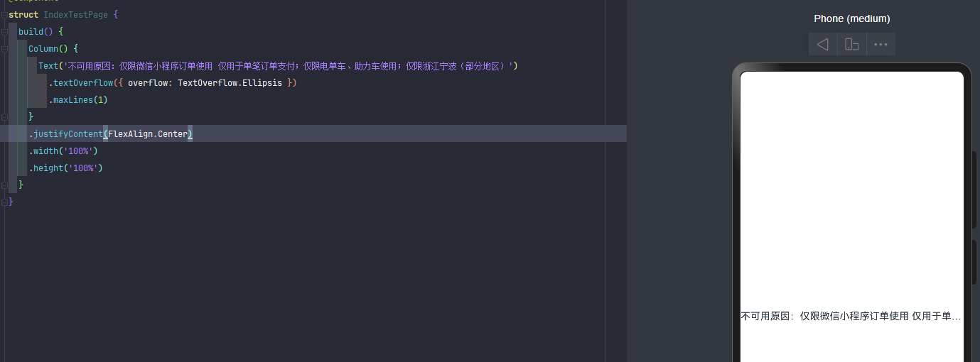Click TextOverflow.Ellipsis value
The image size is (980, 362).
(x=230, y=83)
